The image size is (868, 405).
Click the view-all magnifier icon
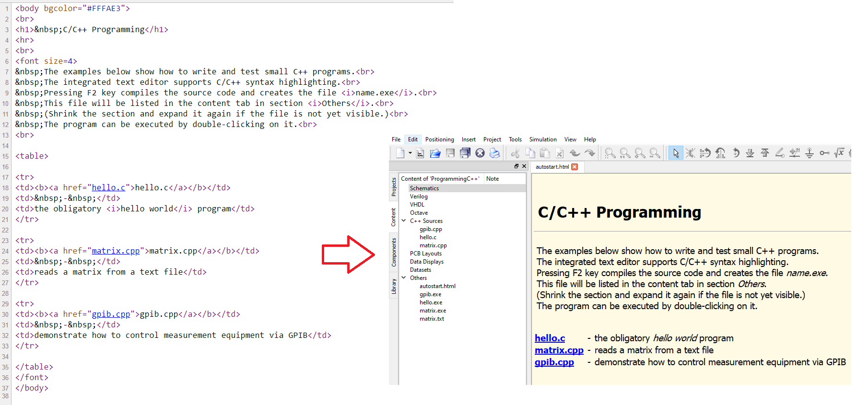coord(610,153)
